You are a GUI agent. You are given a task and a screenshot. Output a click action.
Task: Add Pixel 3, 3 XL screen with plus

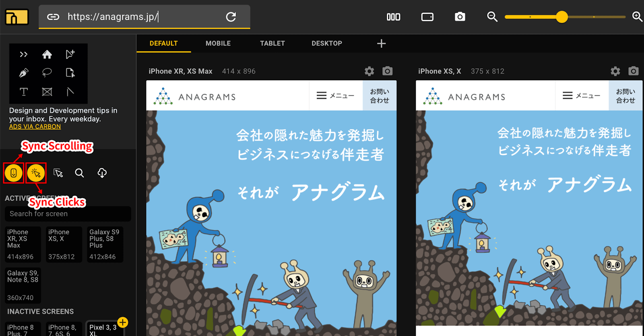[123, 322]
